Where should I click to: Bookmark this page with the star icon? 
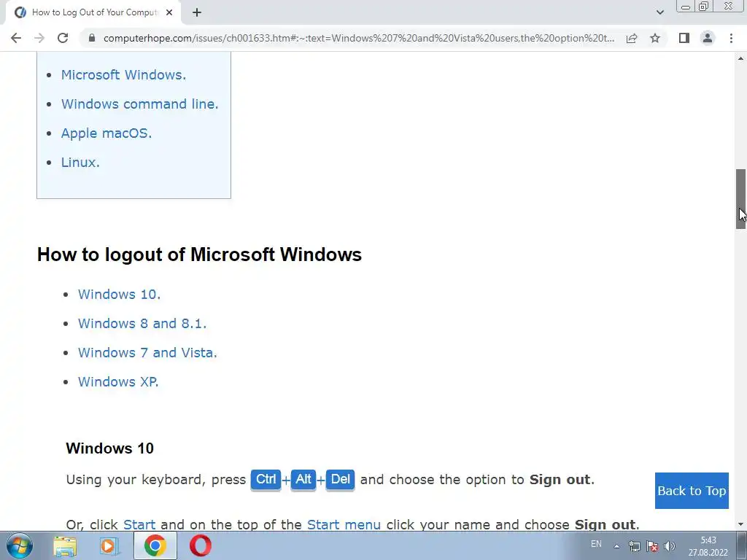point(655,38)
